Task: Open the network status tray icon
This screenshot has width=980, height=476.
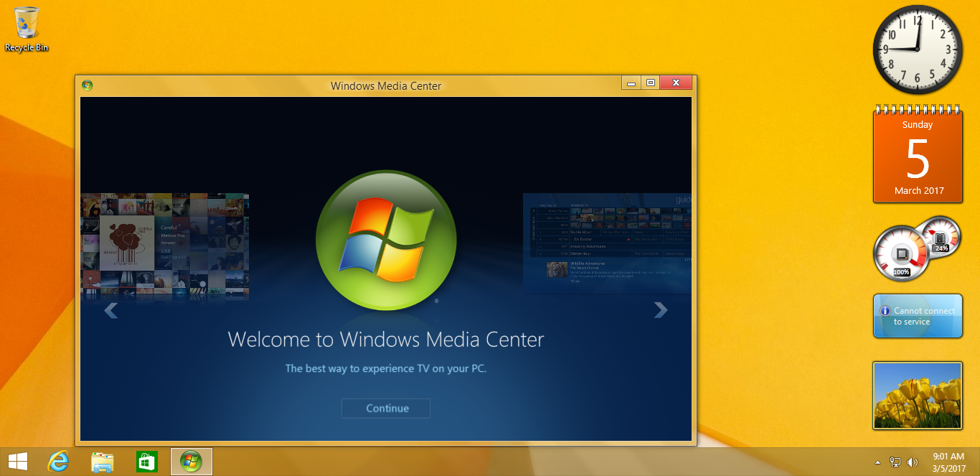Action: 895,462
